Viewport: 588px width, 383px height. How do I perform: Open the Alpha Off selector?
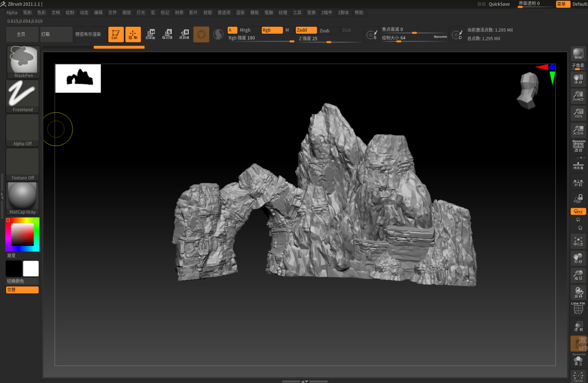click(x=22, y=130)
